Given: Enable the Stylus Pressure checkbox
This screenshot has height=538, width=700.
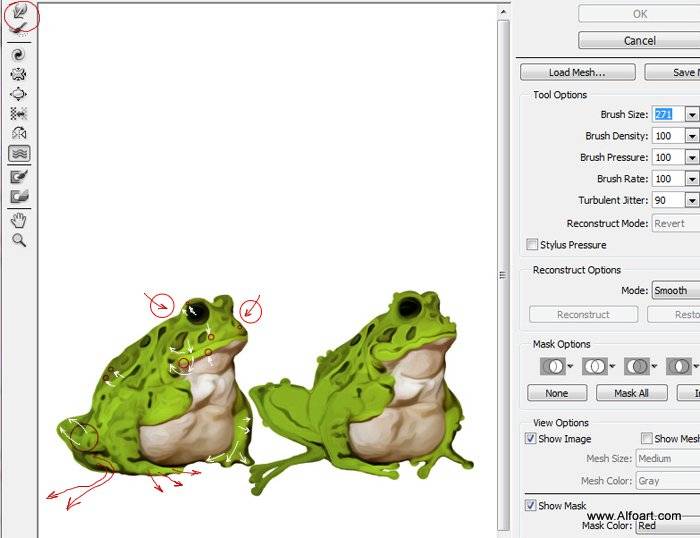Looking at the screenshot, I should click(x=532, y=244).
